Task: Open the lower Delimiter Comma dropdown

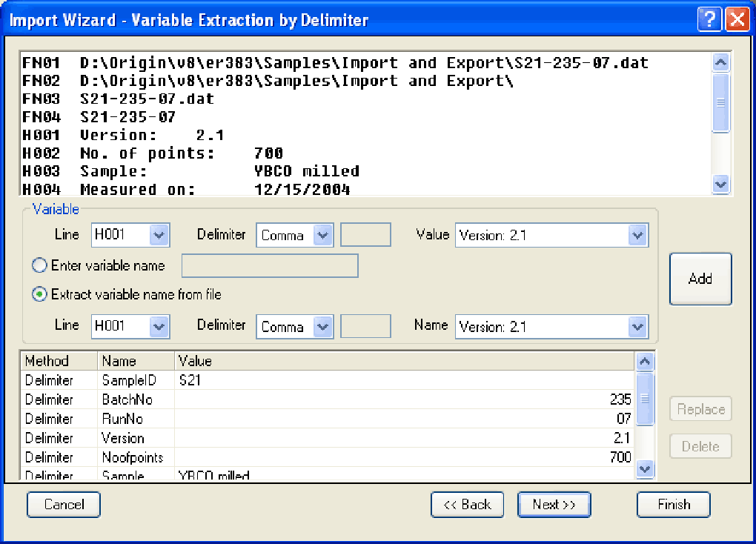Action: (x=322, y=327)
